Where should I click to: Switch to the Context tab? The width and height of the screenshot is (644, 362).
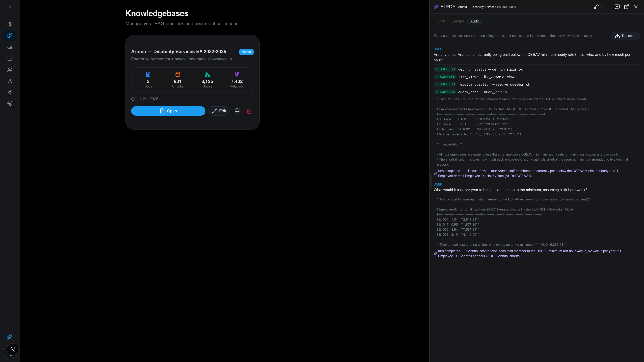tap(458, 21)
